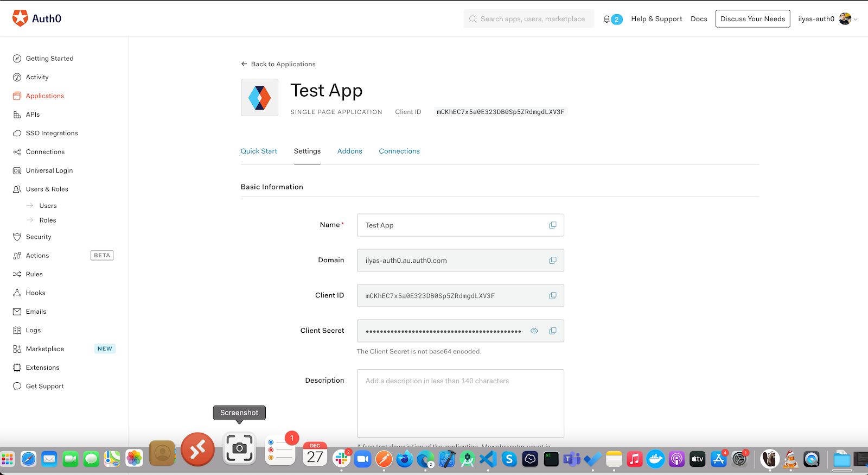Switch to the Quick Start tab
868x475 pixels.
click(259, 151)
